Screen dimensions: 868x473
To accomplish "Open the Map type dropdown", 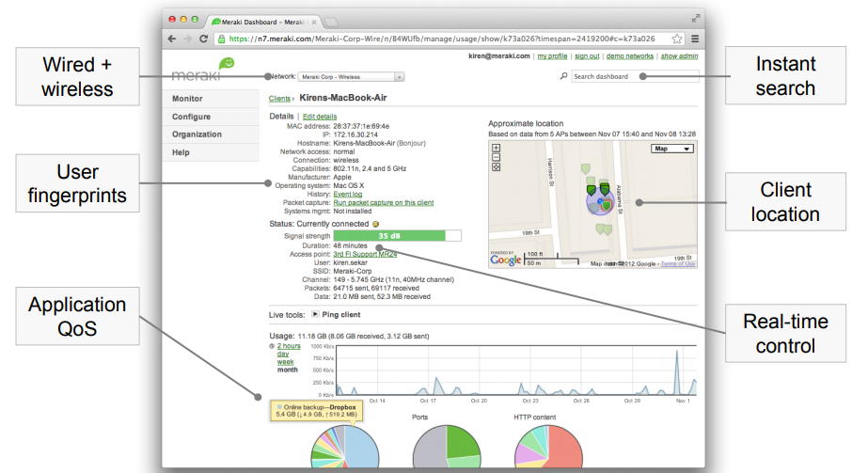I will click(672, 149).
